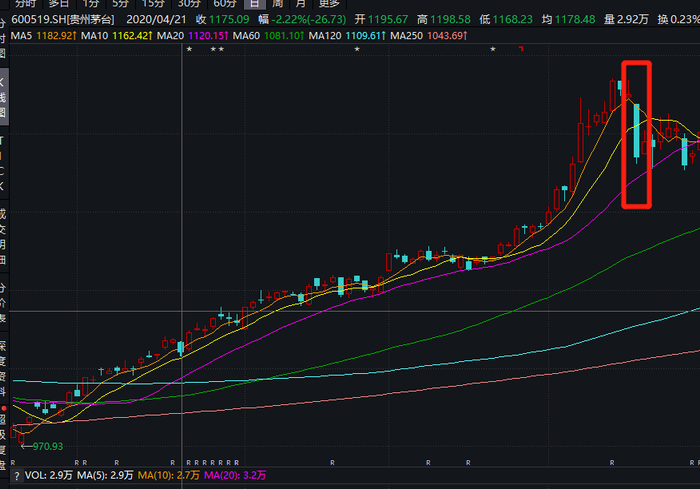Click the MA60 indicator value 1081.10

(x=284, y=36)
